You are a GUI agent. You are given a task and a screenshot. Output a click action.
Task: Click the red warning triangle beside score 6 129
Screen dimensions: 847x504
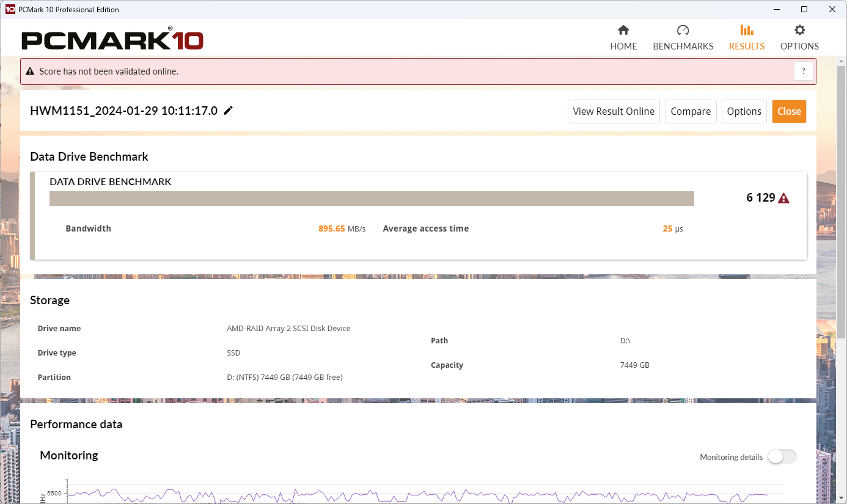coord(784,198)
